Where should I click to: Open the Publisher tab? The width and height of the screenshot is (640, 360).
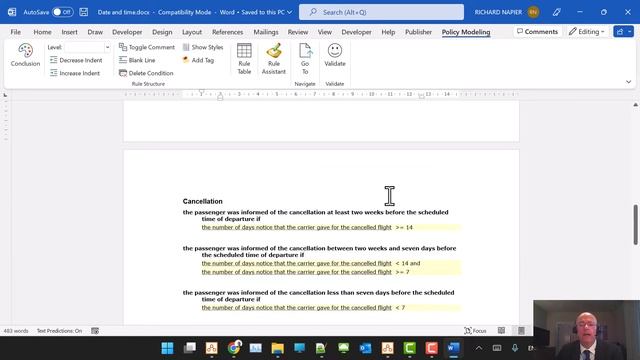418,32
